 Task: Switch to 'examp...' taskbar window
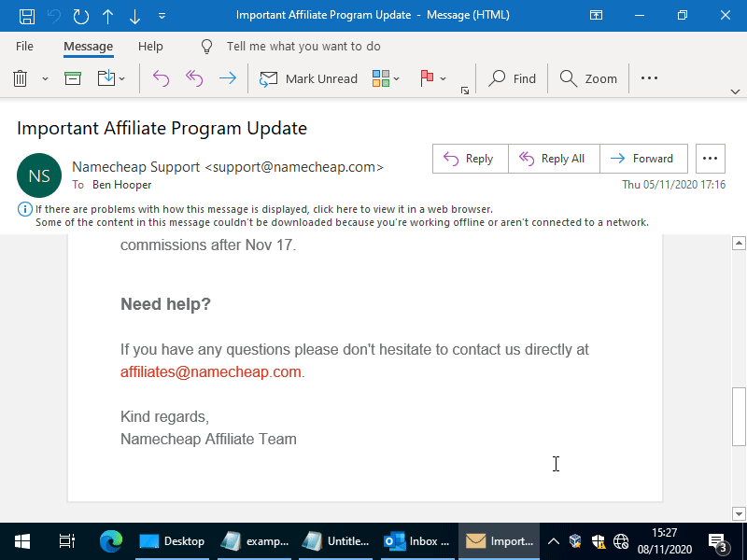(x=254, y=541)
